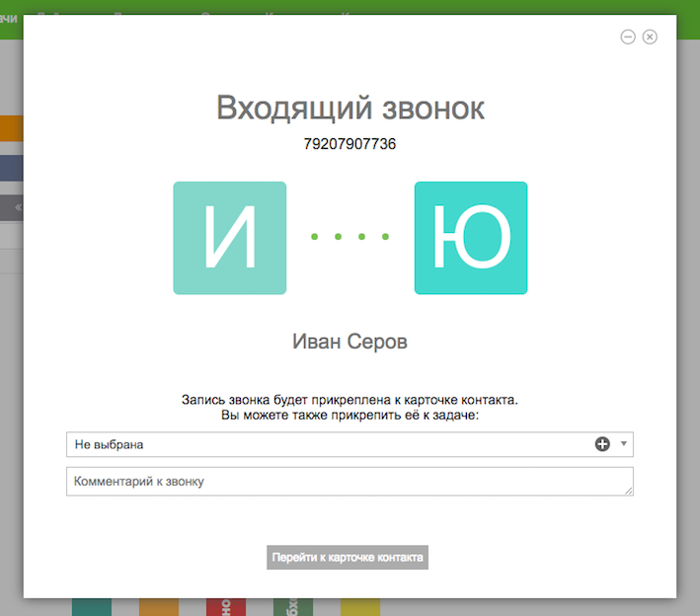This screenshot has width=700, height=616.
Task: Click the recipient avatar with letter Ю
Action: pos(471,238)
